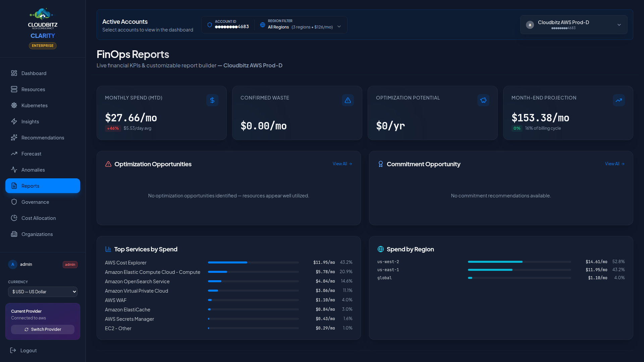Click the warning triangle icon on Confirmed Waste card

347,100
